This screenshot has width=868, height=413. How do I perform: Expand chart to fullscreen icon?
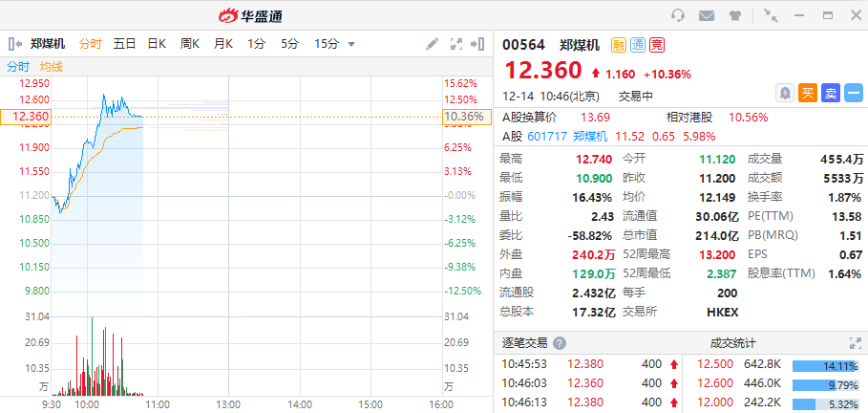point(456,44)
